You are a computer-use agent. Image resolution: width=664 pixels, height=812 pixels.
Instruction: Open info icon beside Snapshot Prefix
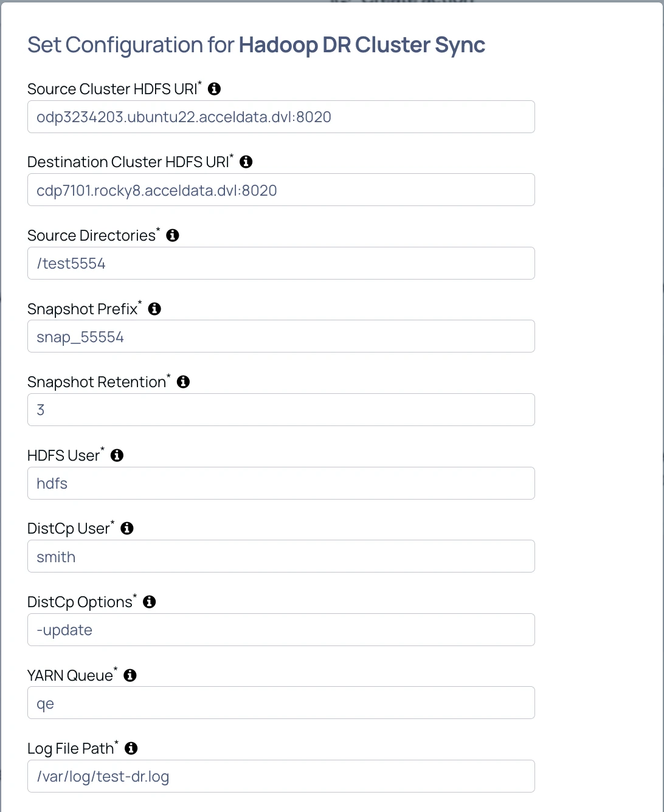click(x=154, y=309)
